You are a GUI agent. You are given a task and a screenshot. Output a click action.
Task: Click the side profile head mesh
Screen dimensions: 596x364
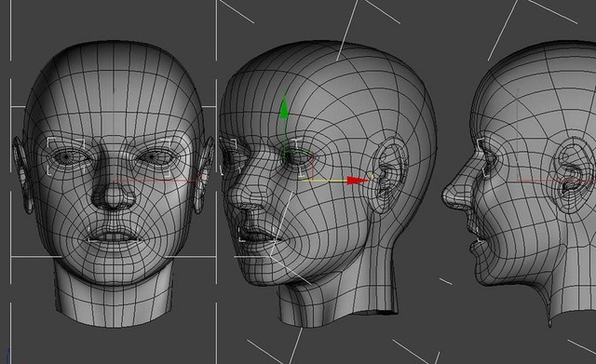[x=520, y=183]
